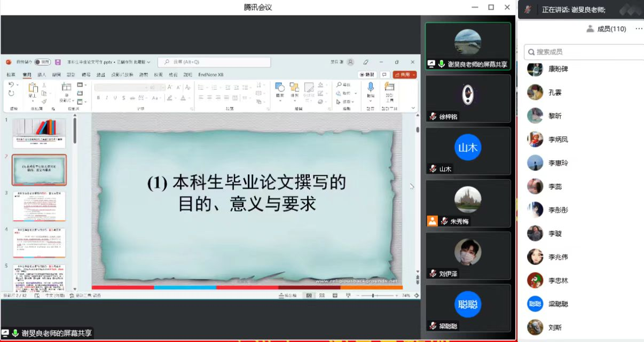Click the Shapes icon in drawing group

pyautogui.click(x=279, y=88)
